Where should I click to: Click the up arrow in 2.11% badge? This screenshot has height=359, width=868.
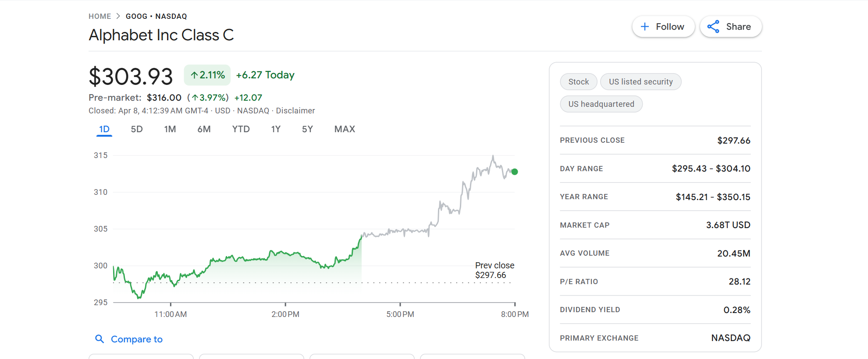pyautogui.click(x=194, y=75)
